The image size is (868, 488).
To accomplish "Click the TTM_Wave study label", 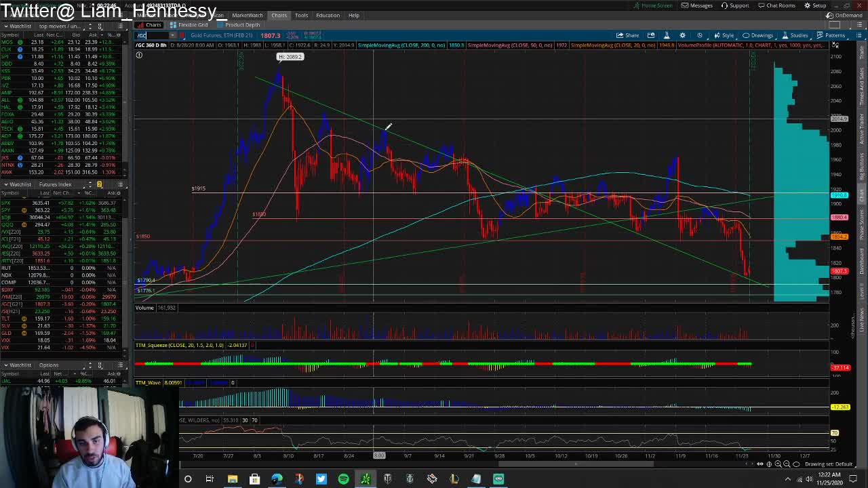I will coord(148,383).
